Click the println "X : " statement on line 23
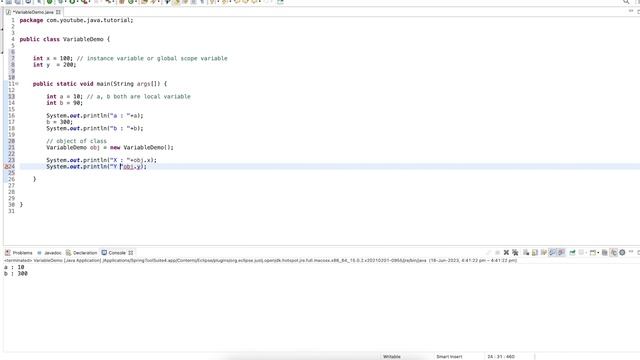The width and height of the screenshot is (640, 360). pyautogui.click(x=101, y=160)
